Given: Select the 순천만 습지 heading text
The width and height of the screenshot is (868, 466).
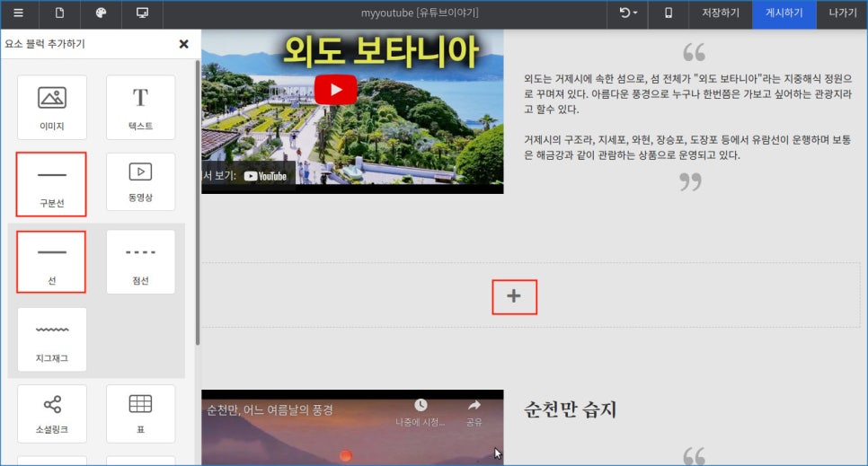Looking at the screenshot, I should [571, 409].
